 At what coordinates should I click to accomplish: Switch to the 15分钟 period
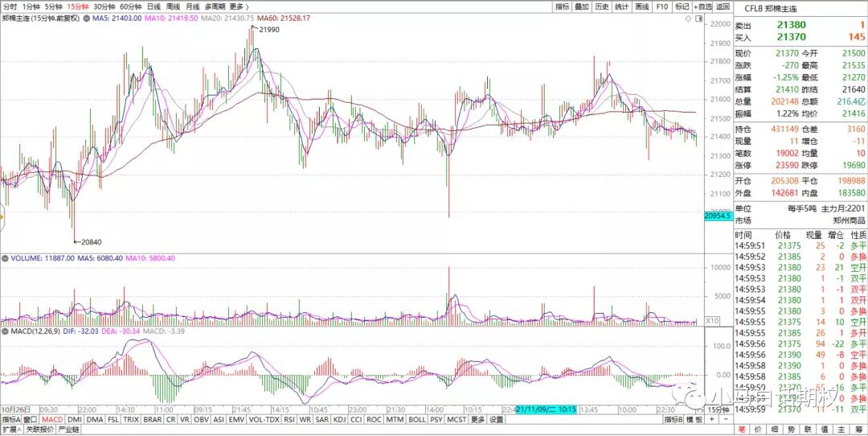click(78, 6)
